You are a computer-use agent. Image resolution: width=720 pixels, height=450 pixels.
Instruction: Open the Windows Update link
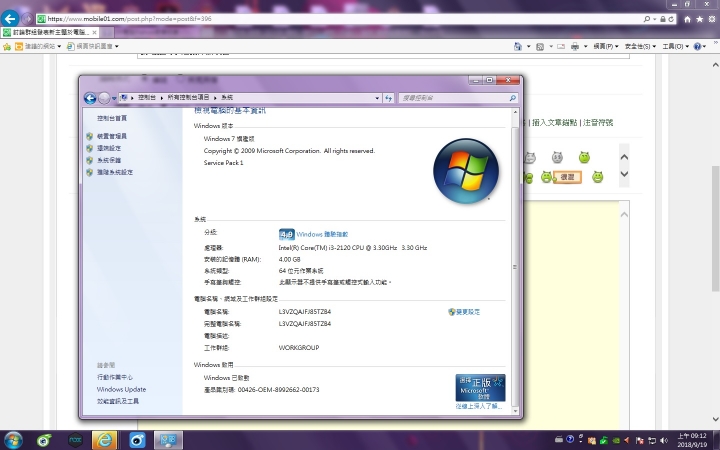pos(121,389)
